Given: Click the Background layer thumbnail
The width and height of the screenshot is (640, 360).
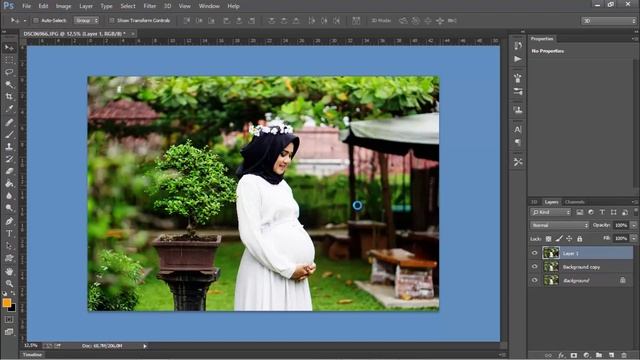Looking at the screenshot, I should point(551,280).
